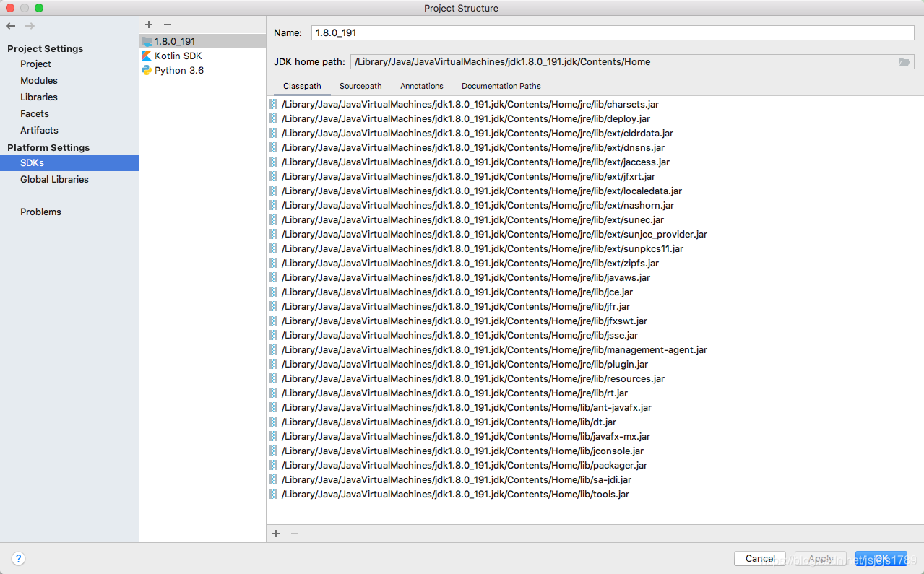Switch to Annotations tab
Viewport: 924px width, 574px height.
tap(422, 86)
